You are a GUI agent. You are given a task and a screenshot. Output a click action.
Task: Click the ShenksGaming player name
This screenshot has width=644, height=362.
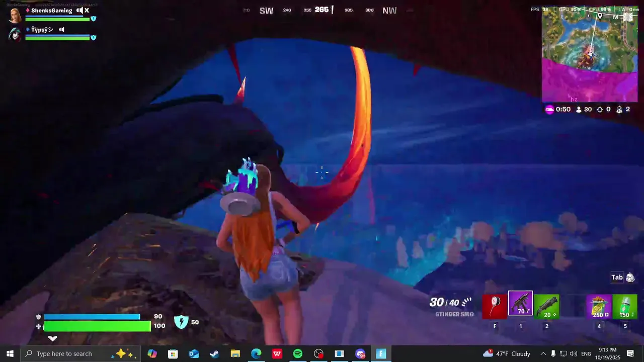[x=51, y=11]
